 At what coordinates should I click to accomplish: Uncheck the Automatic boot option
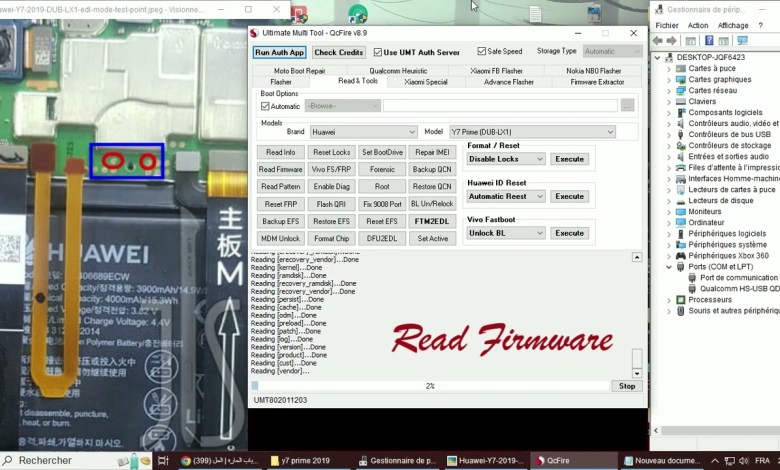(265, 105)
